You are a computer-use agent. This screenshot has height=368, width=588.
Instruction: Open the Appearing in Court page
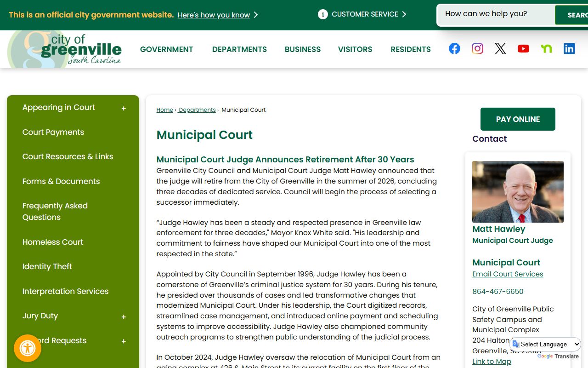(x=59, y=107)
